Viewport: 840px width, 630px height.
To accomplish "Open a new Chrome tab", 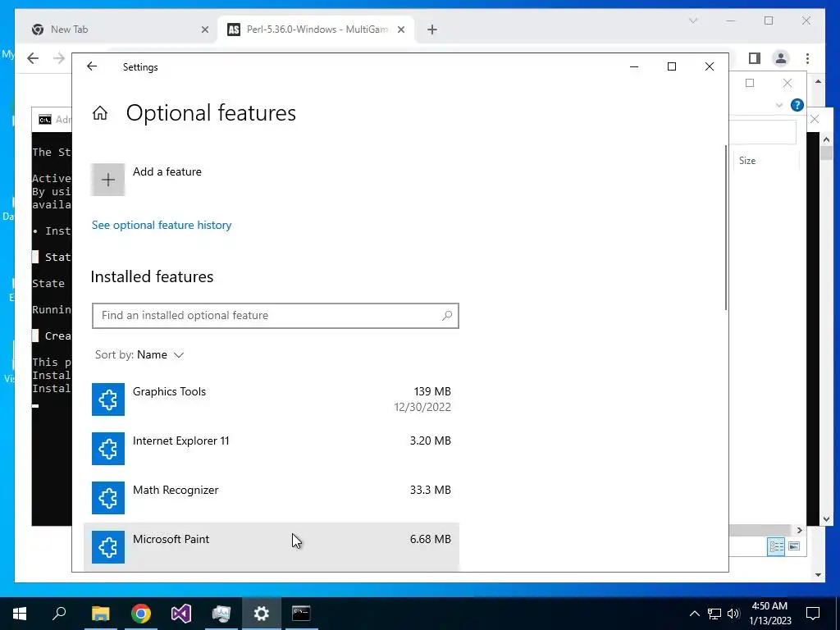I will (x=432, y=30).
